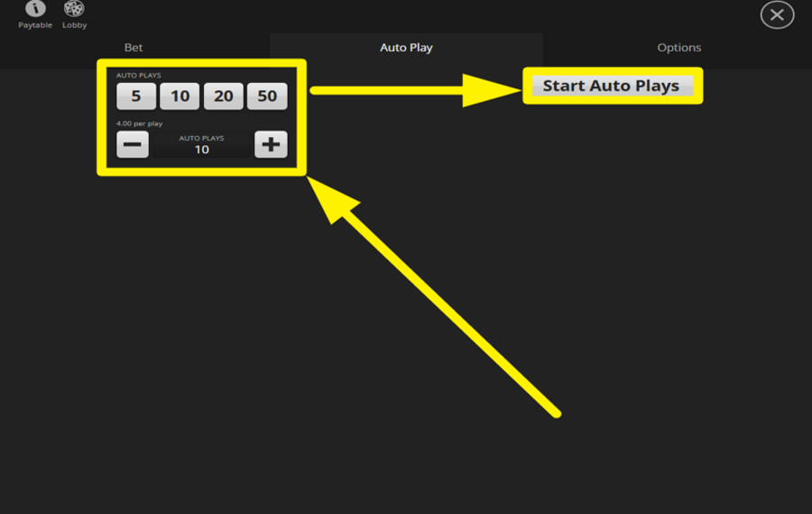Select the Auto Play tab
Viewport: 812px width, 514px height.
406,48
